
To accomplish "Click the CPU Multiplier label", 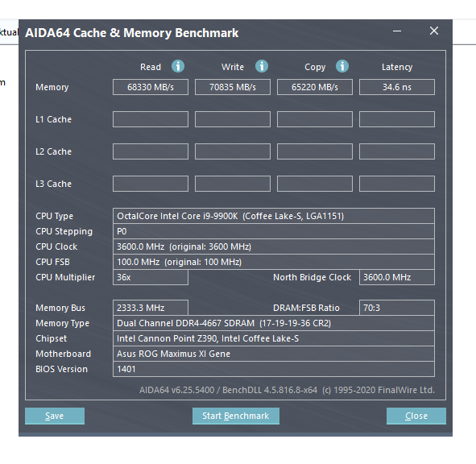I will 65,278.
